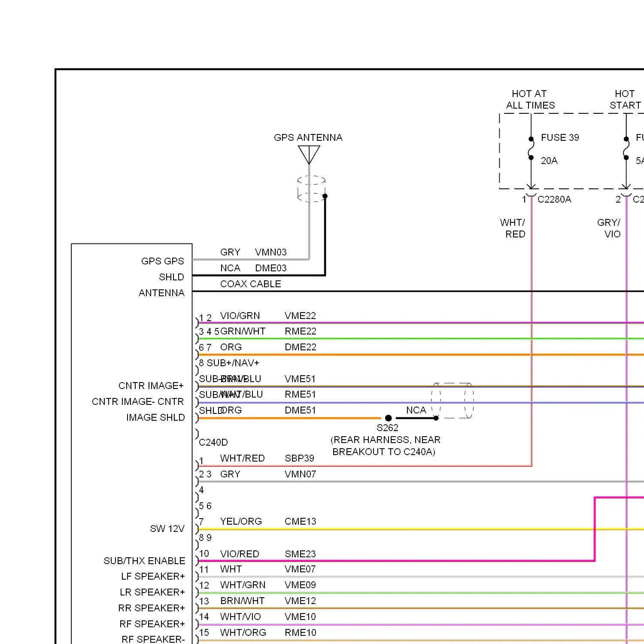Click the VIO/RED wire color
The height and width of the screenshot is (644, 644).
point(240,554)
